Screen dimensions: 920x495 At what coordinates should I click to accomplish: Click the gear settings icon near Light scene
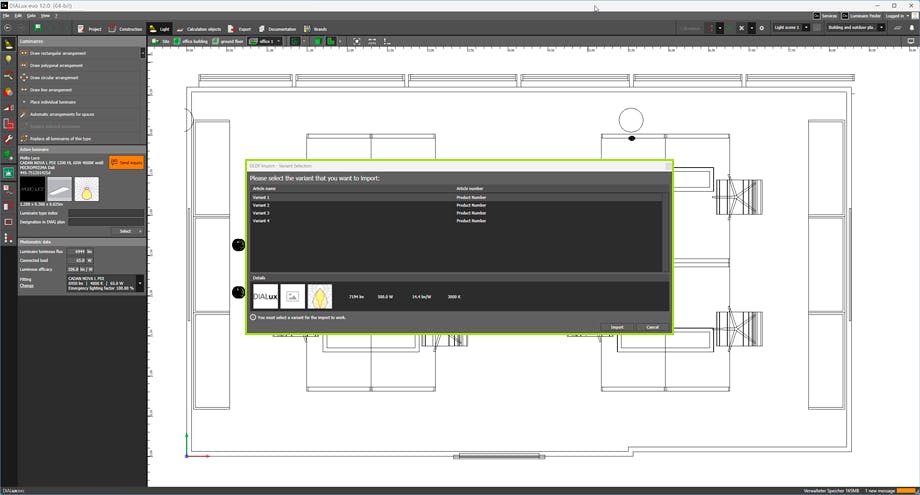click(762, 28)
